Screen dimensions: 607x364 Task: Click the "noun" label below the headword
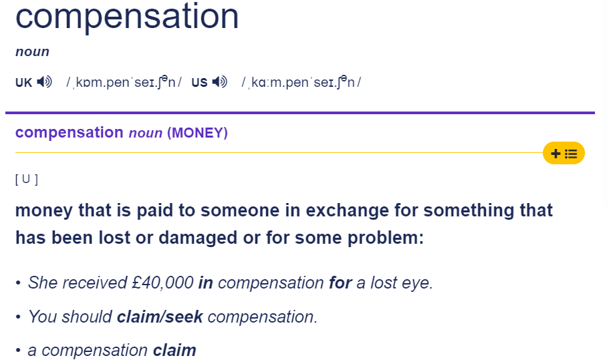pyautogui.click(x=32, y=52)
